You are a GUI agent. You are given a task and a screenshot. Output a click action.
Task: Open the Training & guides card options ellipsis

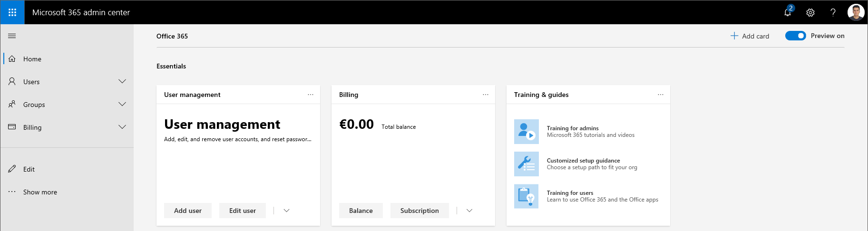[x=661, y=95]
